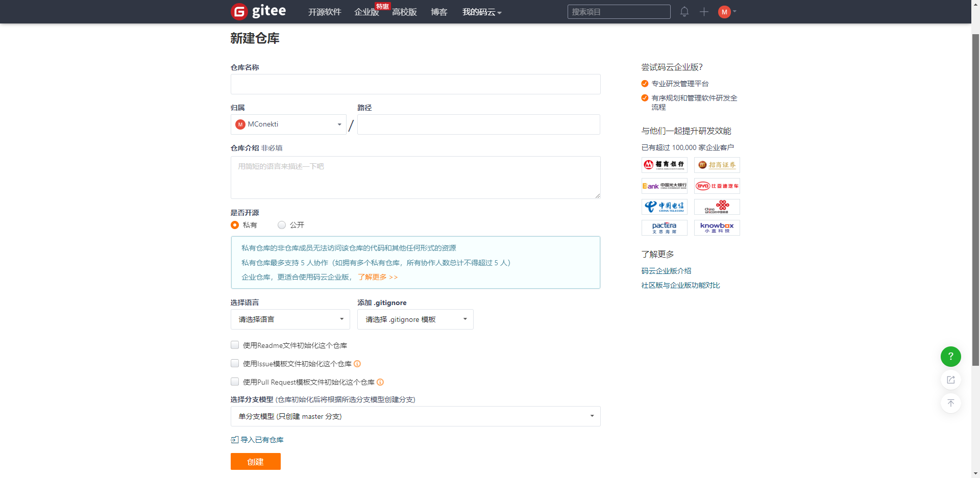This screenshot has width=980, height=478.
Task: Open the 社区版与企业版功能对比 link
Action: [x=680, y=285]
